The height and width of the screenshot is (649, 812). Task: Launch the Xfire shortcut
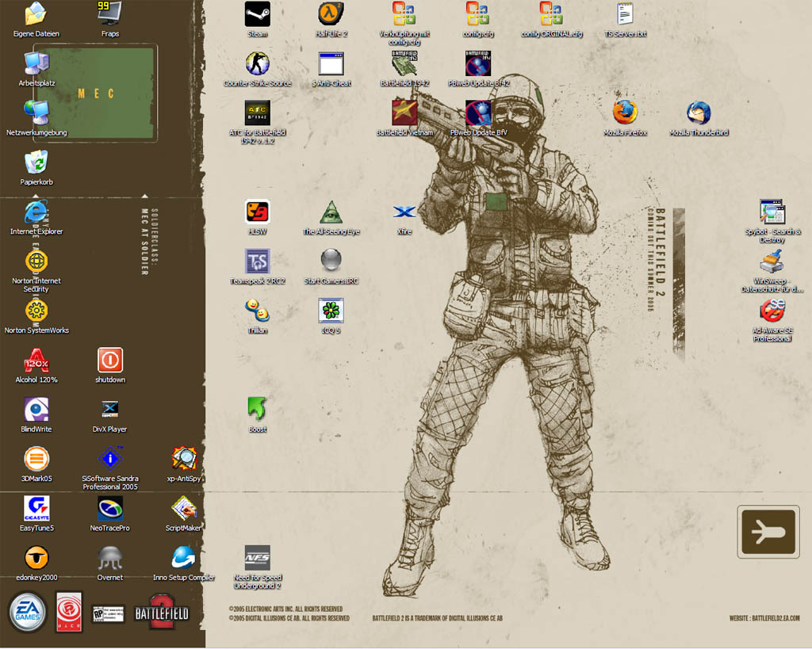[x=404, y=212]
